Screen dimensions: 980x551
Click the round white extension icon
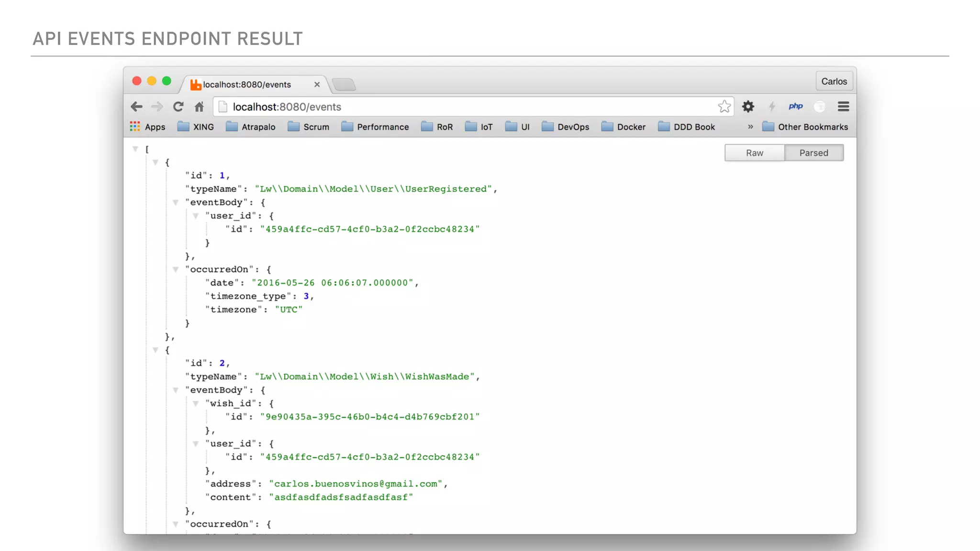click(x=820, y=106)
